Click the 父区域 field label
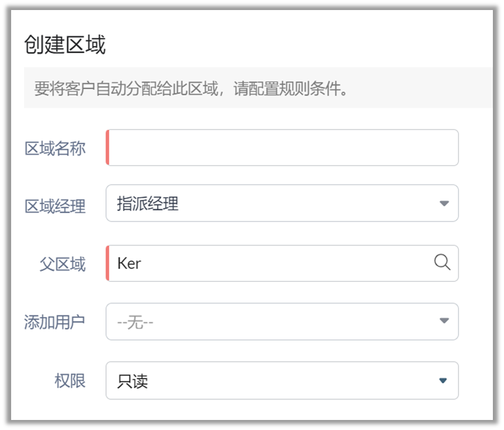 [62, 263]
